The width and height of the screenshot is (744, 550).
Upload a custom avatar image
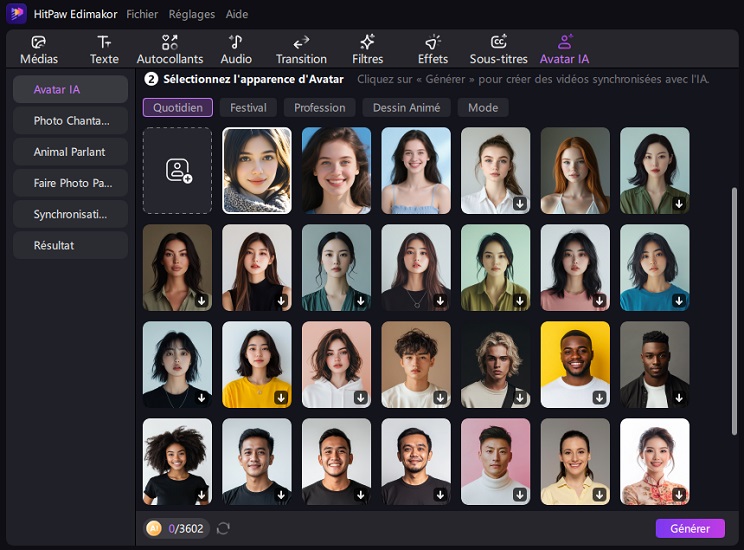178,171
